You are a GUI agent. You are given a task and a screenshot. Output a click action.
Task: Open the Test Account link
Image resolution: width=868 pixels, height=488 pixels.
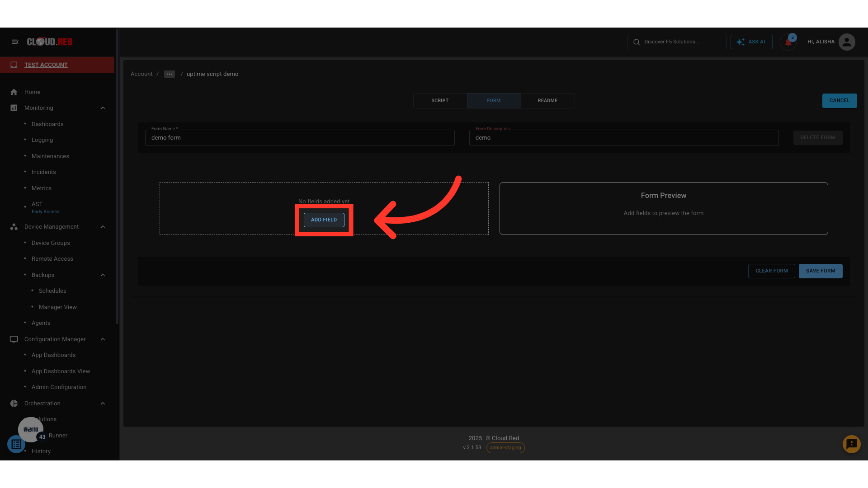46,65
